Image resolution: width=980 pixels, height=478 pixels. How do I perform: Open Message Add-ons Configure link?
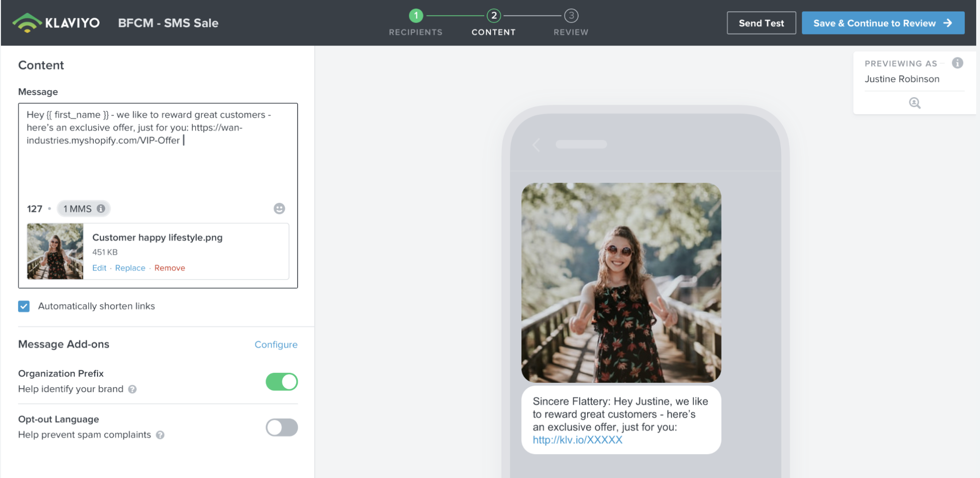[276, 344]
